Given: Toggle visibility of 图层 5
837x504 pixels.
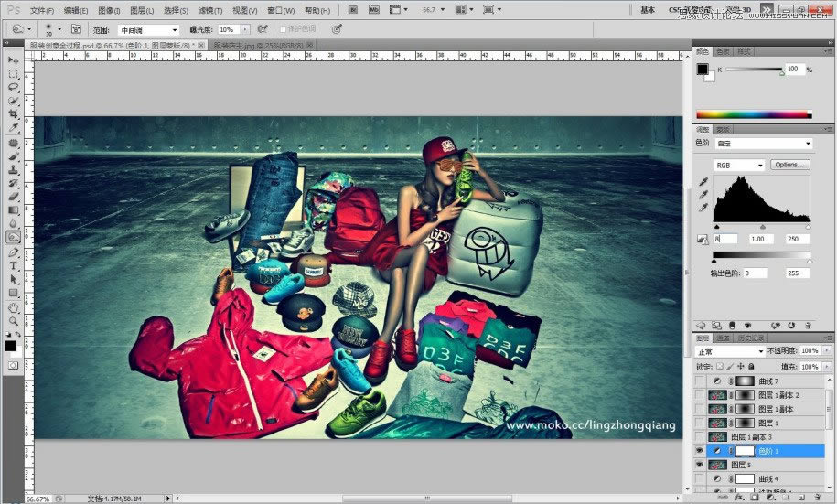Looking at the screenshot, I should pos(701,465).
